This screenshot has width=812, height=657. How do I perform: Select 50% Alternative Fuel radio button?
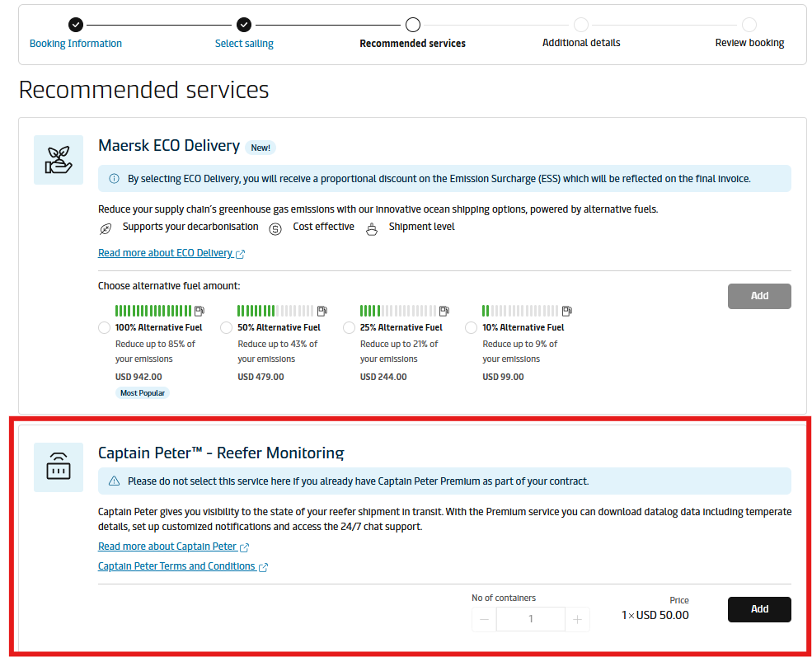[x=227, y=328]
